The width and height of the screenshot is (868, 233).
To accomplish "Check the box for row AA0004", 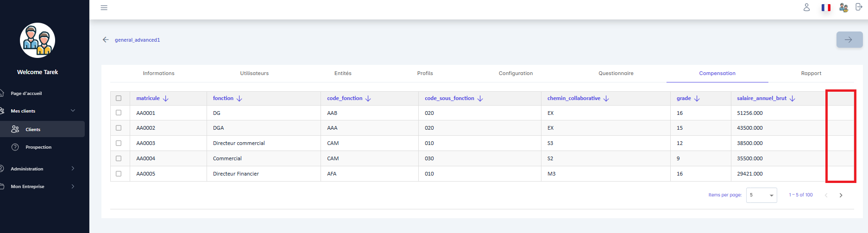I will [119, 158].
